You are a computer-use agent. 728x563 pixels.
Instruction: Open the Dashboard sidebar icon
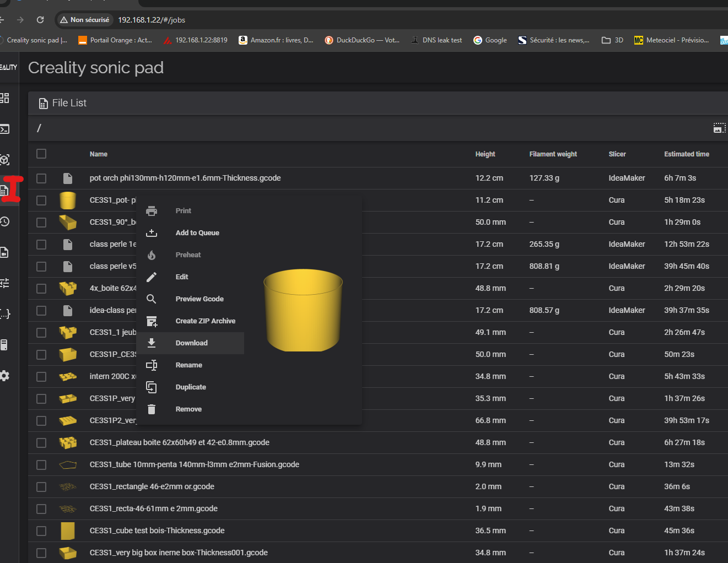click(x=4, y=98)
